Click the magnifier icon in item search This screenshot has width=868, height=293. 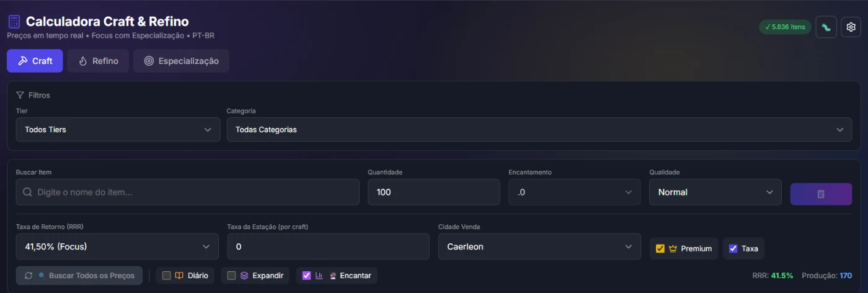coord(27,192)
